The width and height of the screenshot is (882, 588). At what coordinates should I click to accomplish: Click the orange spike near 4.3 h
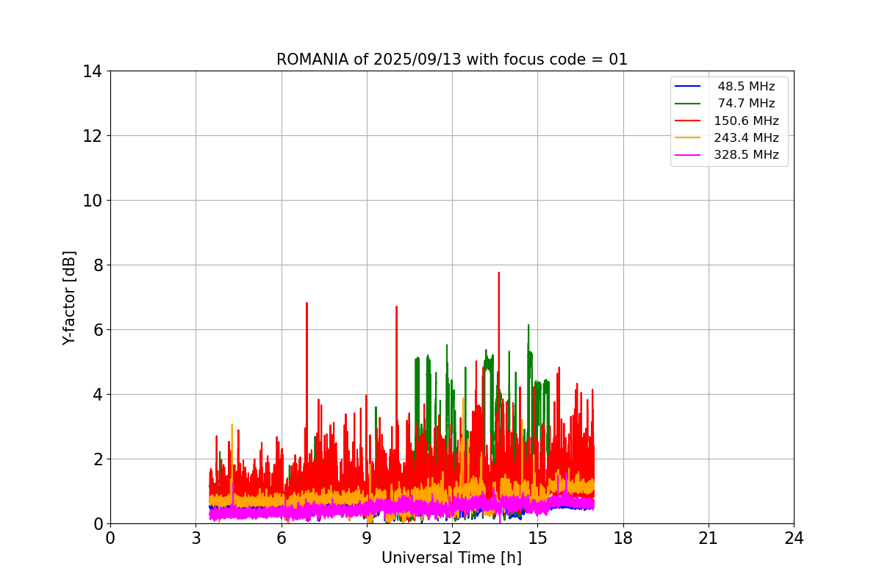232,425
